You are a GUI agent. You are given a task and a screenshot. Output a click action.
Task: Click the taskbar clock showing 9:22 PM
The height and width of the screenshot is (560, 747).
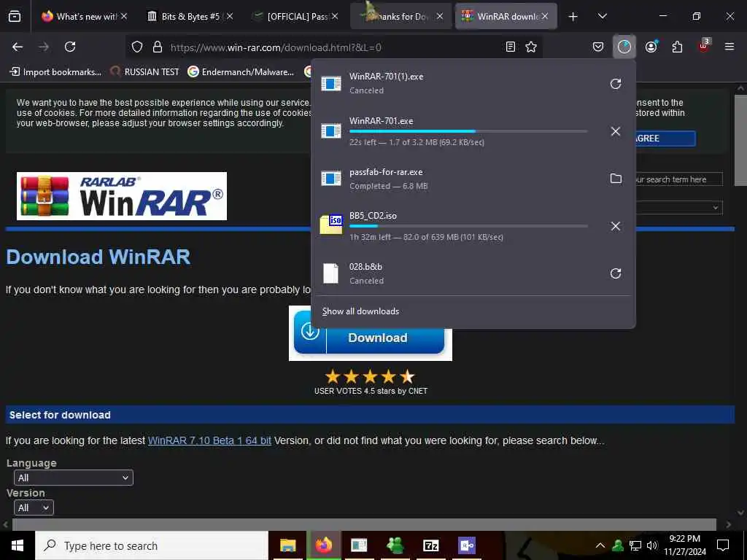click(685, 545)
